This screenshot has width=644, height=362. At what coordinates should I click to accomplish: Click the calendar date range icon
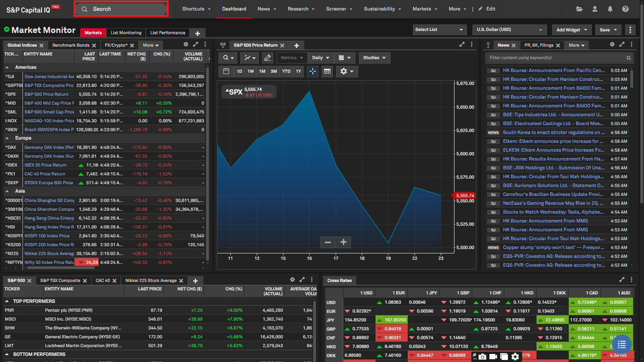(226, 71)
